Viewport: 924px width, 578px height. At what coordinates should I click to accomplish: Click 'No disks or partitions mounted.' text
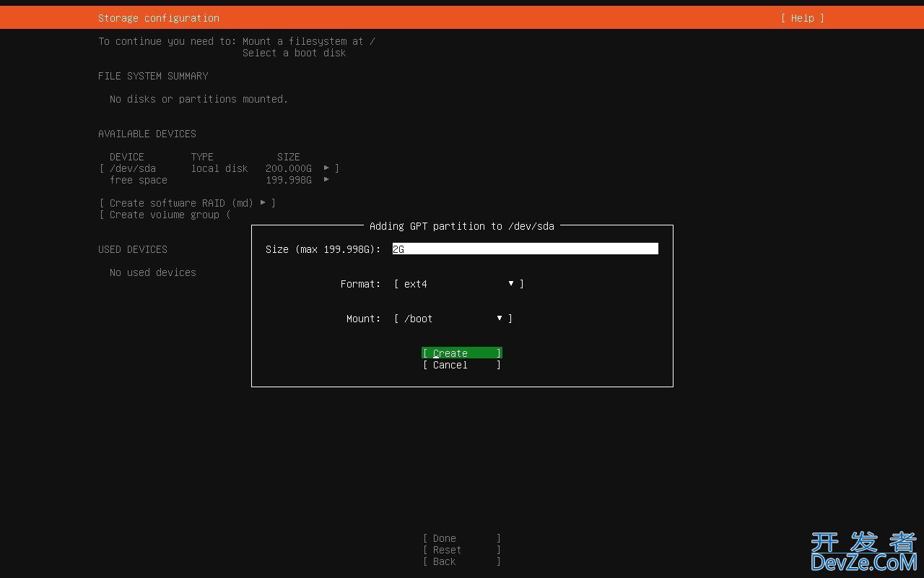(x=199, y=99)
